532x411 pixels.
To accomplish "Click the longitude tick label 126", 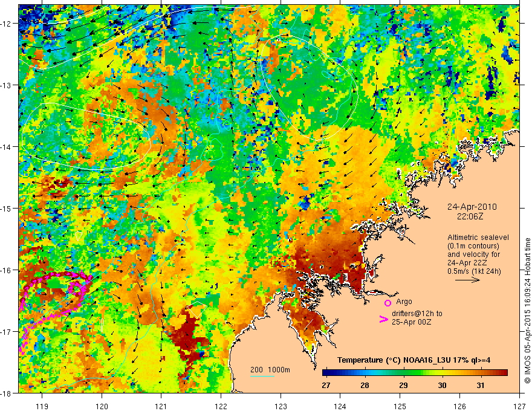I will (459, 407).
